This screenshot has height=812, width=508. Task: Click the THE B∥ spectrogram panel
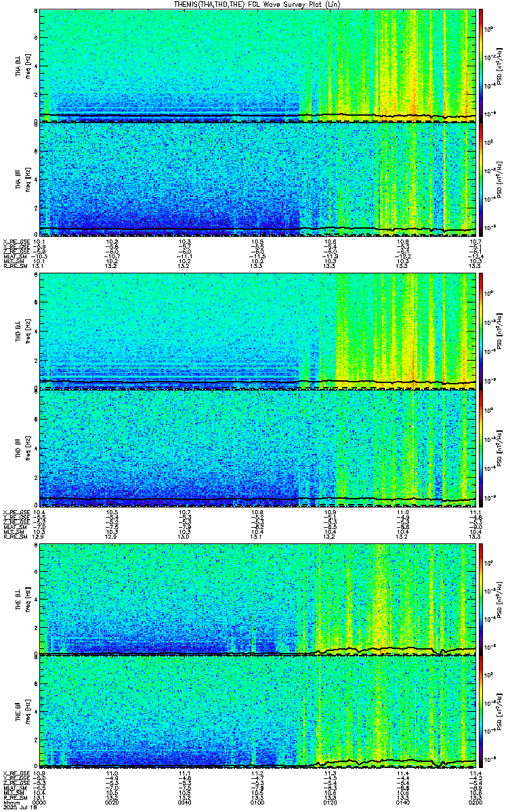(x=257, y=713)
